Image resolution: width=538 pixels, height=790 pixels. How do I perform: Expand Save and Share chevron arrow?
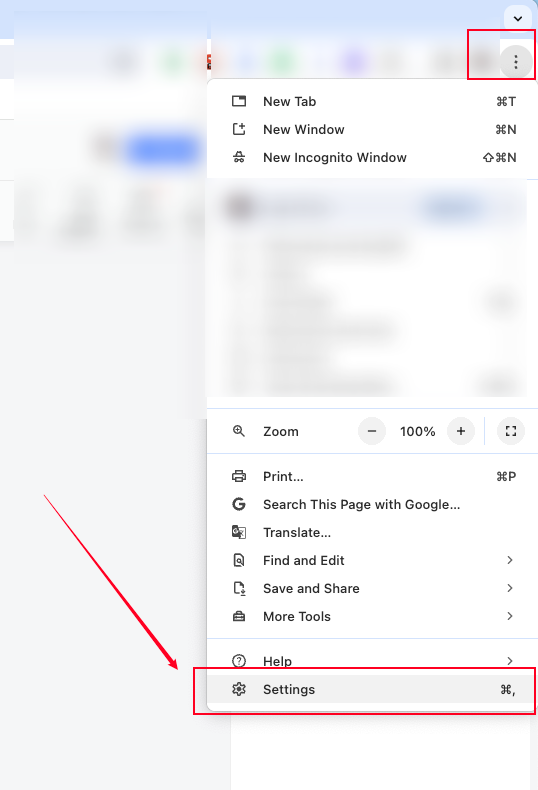pos(510,588)
